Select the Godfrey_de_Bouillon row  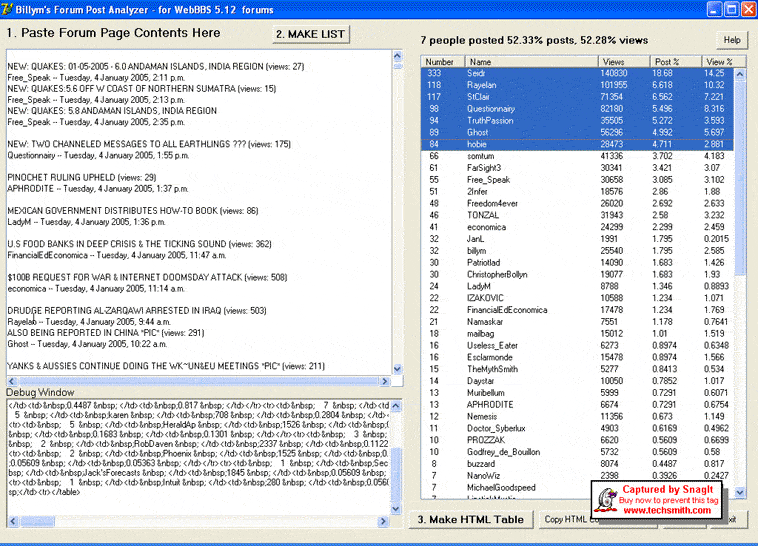point(577,452)
